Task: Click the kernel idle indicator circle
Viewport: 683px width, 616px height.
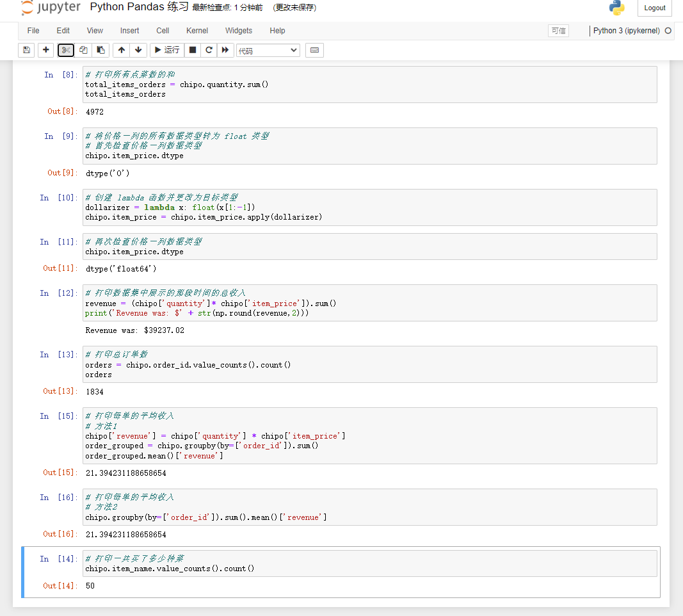Action: pyautogui.click(x=668, y=31)
